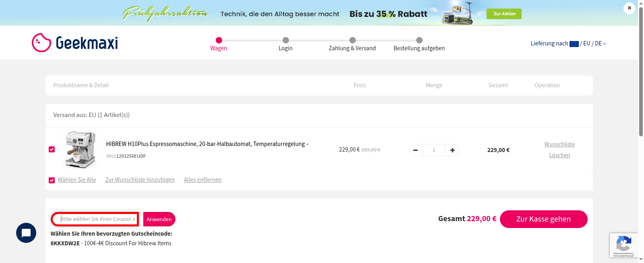Click the page vertical scrollbar
This screenshot has width=644, height=263.
click(641, 72)
